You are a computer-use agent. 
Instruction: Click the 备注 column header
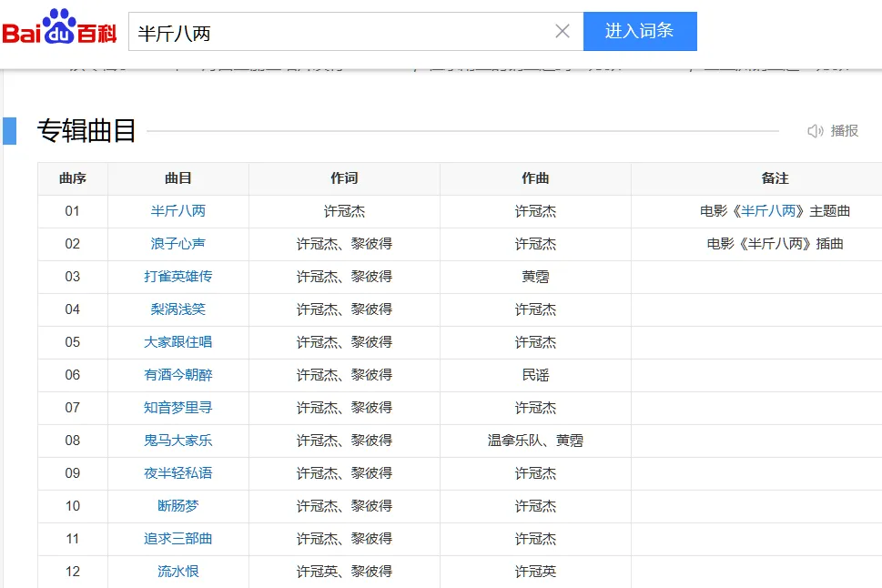point(776,178)
